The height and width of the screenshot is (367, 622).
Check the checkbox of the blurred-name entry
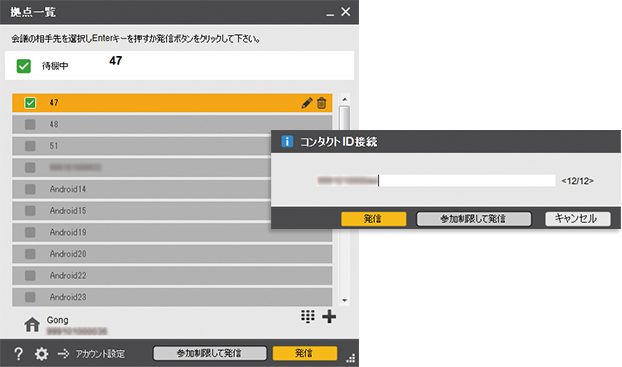pos(30,167)
